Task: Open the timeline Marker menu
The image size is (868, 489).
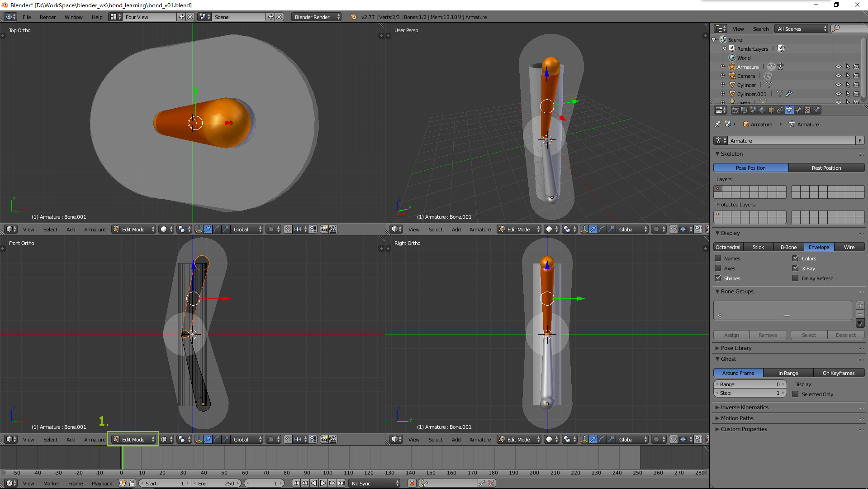Action: click(x=51, y=483)
